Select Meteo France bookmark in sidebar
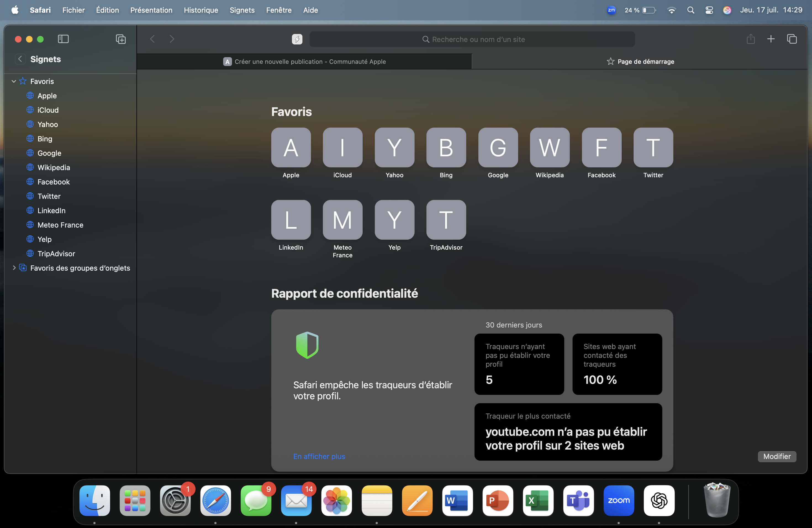 pos(60,225)
